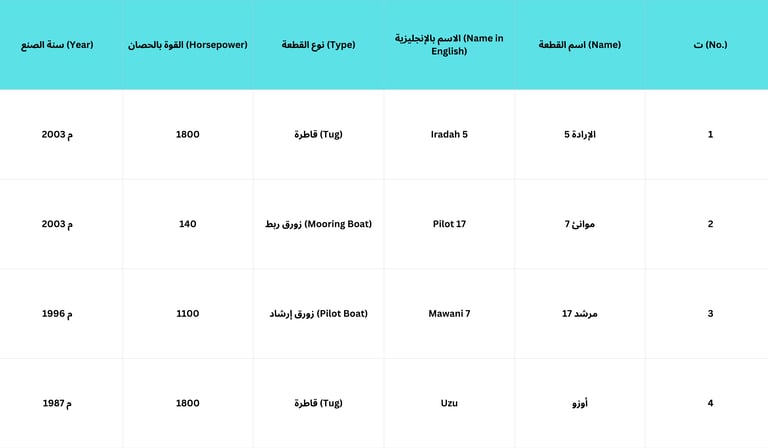The image size is (768, 448).
Task: Select the Uzu name cell
Action: pyautogui.click(x=449, y=403)
